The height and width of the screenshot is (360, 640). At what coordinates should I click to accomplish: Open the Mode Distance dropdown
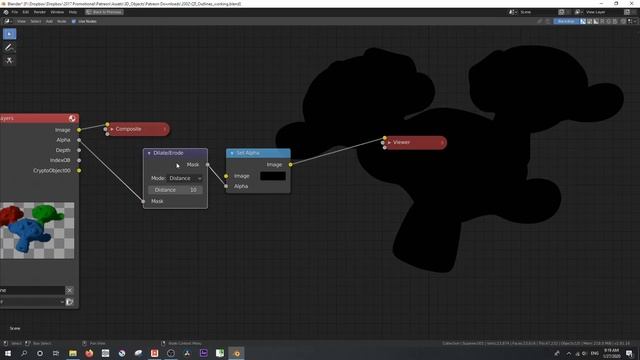[185, 178]
